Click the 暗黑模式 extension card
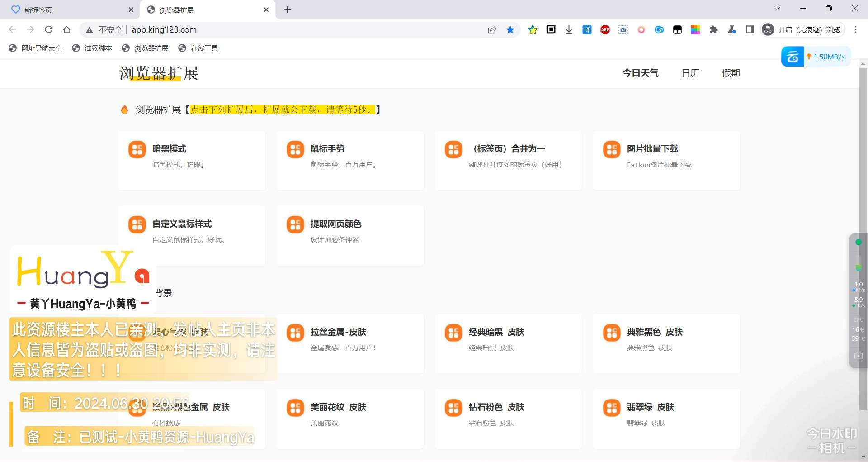868x462 pixels. (x=192, y=160)
